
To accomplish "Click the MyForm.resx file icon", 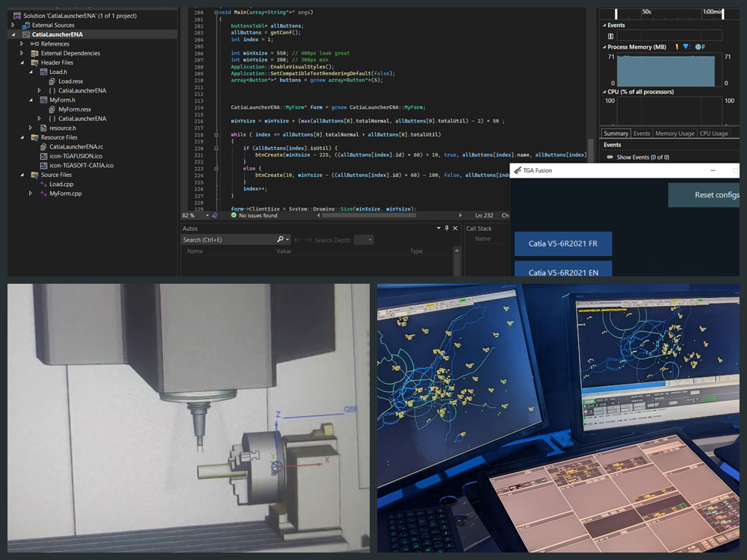I will (x=52, y=110).
